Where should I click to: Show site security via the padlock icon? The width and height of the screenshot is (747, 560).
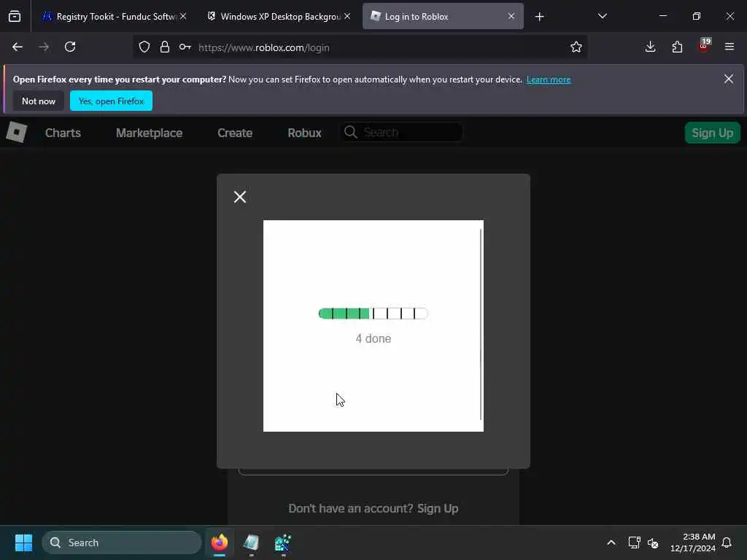[x=165, y=47]
